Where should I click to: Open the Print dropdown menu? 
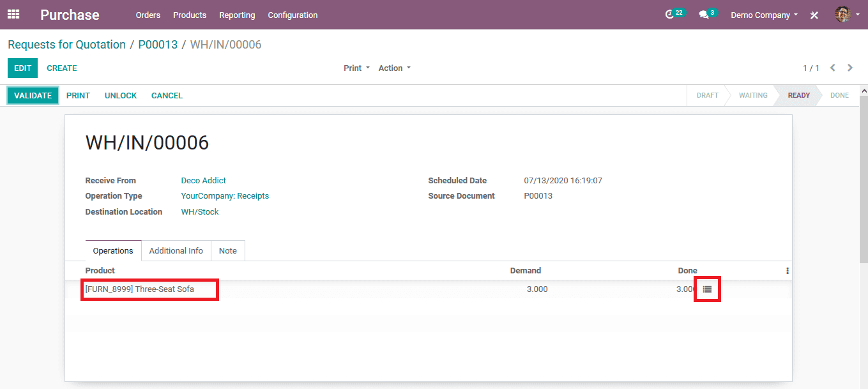356,68
